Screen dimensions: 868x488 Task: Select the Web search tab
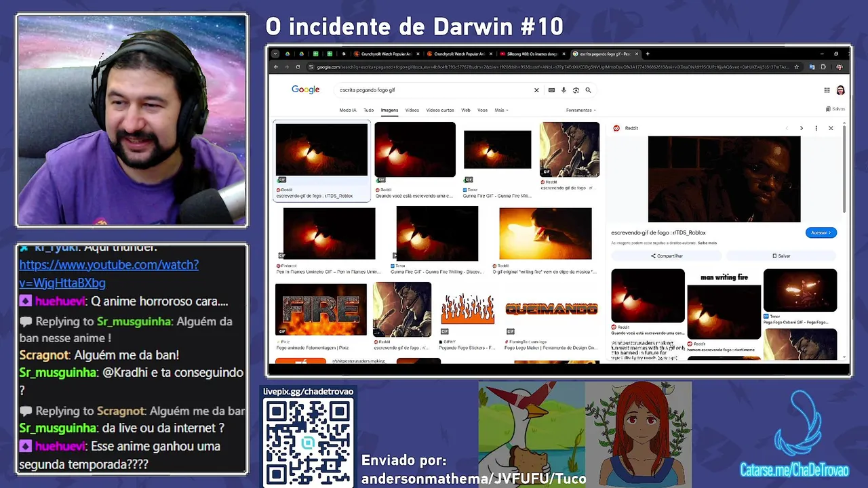pyautogui.click(x=466, y=110)
